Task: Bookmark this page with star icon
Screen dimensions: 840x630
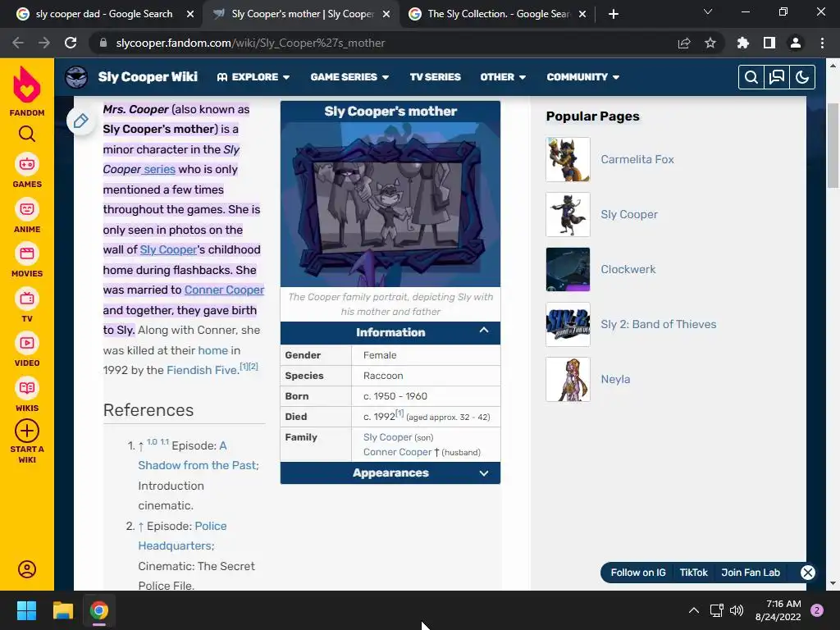Action: click(710, 43)
